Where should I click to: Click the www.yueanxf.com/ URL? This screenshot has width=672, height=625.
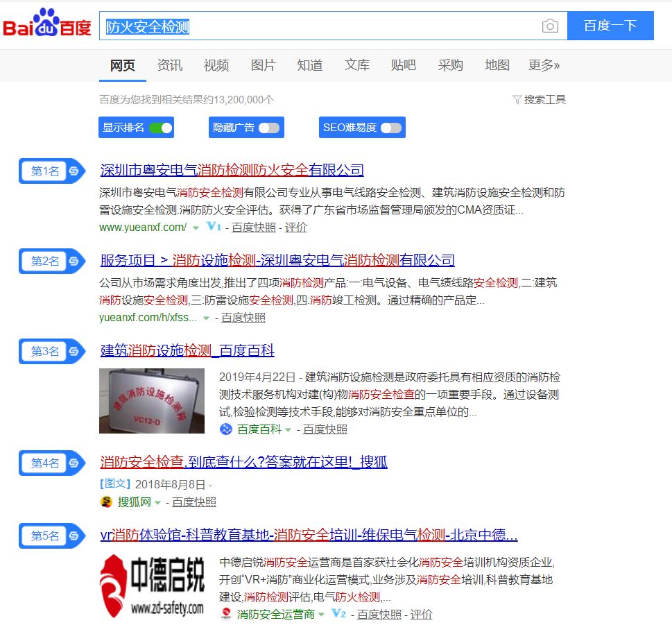pyautogui.click(x=143, y=228)
